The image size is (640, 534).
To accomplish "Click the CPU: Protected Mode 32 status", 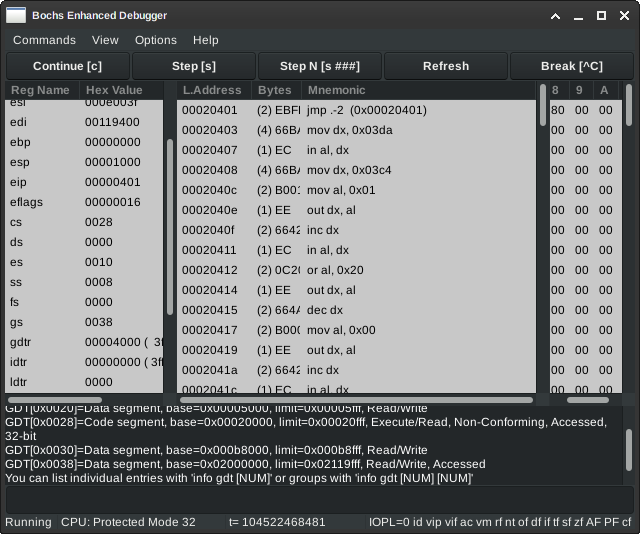I will point(128,522).
